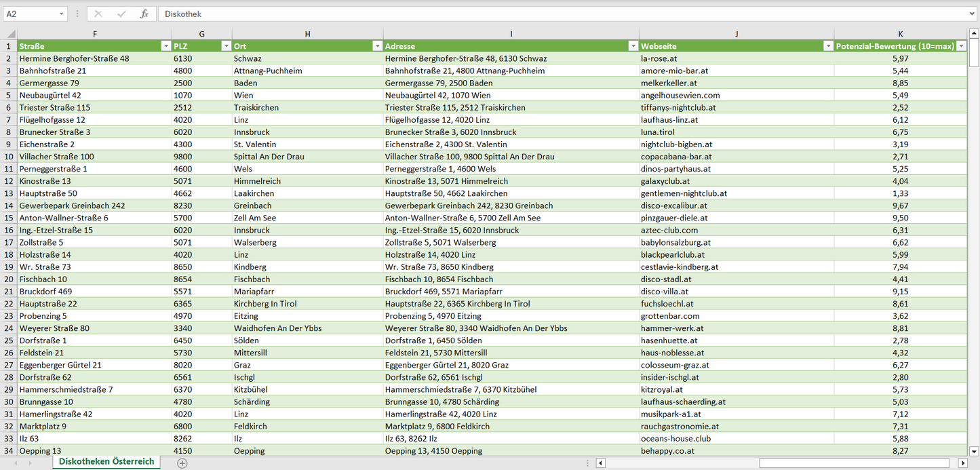Click the Select All corner above row 1
The width and height of the screenshot is (980, 470).
coord(9,34)
